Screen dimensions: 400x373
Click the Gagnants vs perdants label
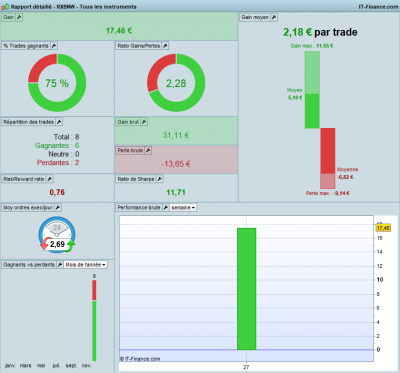pyautogui.click(x=29, y=264)
